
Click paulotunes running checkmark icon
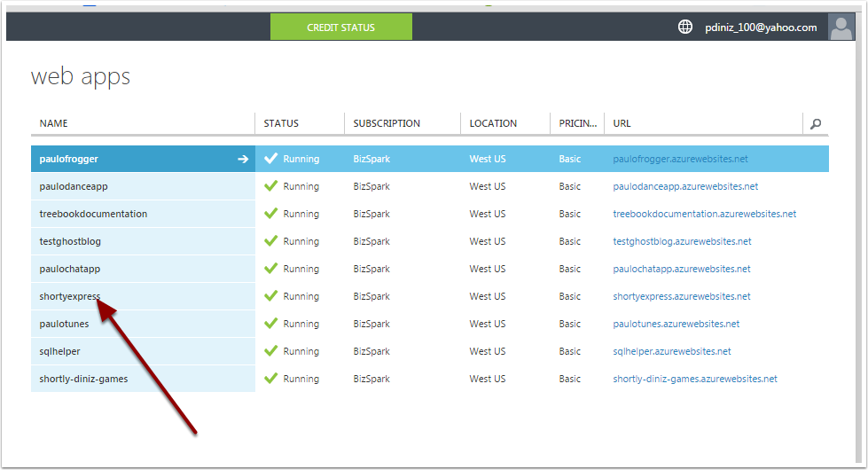(270, 324)
